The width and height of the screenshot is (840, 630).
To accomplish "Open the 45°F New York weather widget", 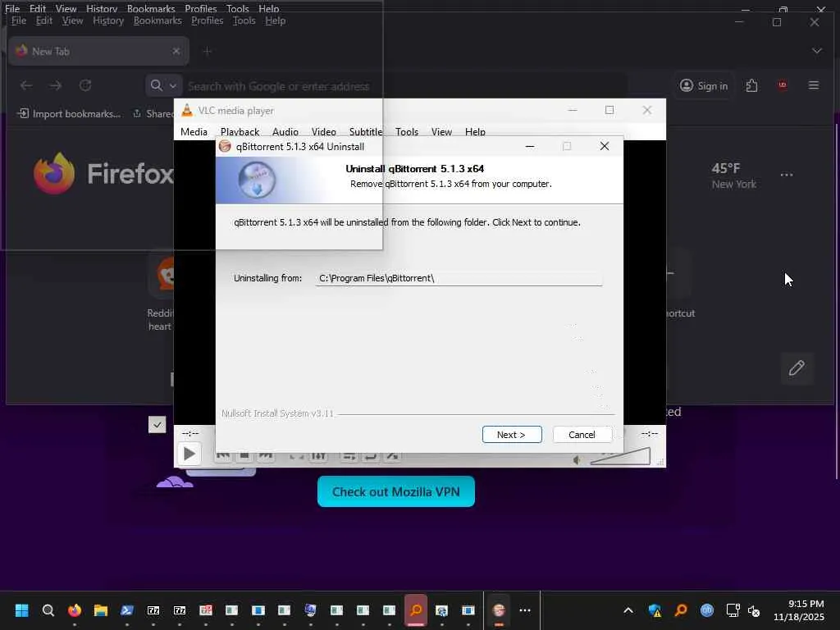I will coord(734,176).
